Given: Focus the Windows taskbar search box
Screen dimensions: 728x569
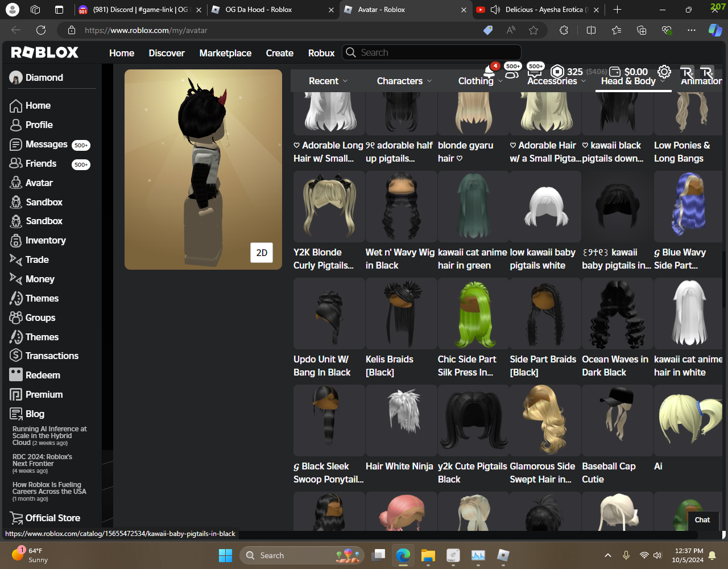Looking at the screenshot, I should coord(302,555).
